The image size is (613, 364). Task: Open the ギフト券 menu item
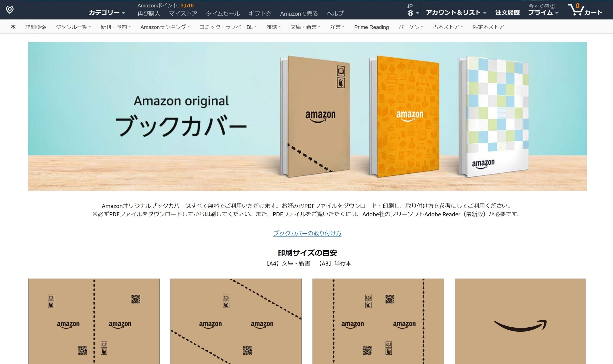260,13
